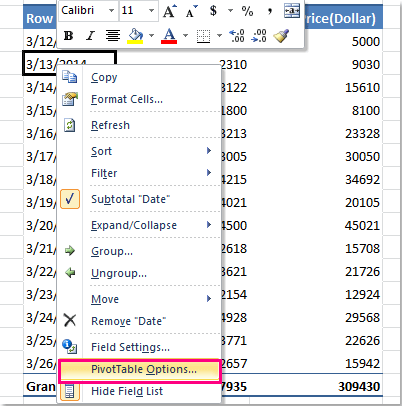Click the Increase Font Size icon

pos(169,11)
